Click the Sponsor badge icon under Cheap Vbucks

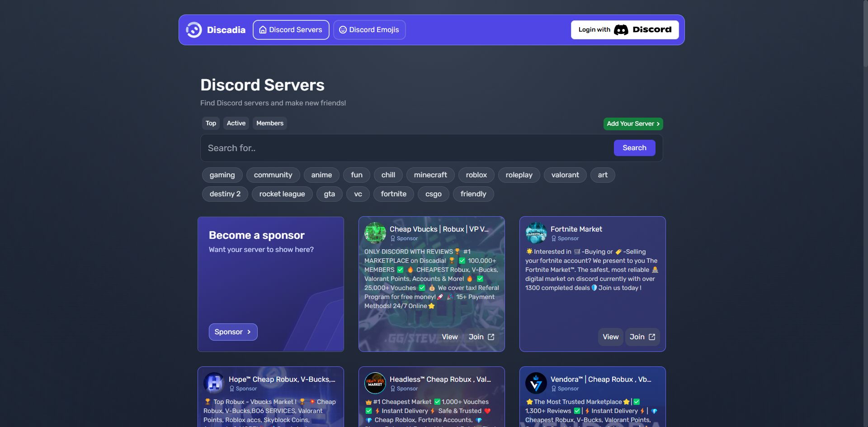click(x=392, y=238)
